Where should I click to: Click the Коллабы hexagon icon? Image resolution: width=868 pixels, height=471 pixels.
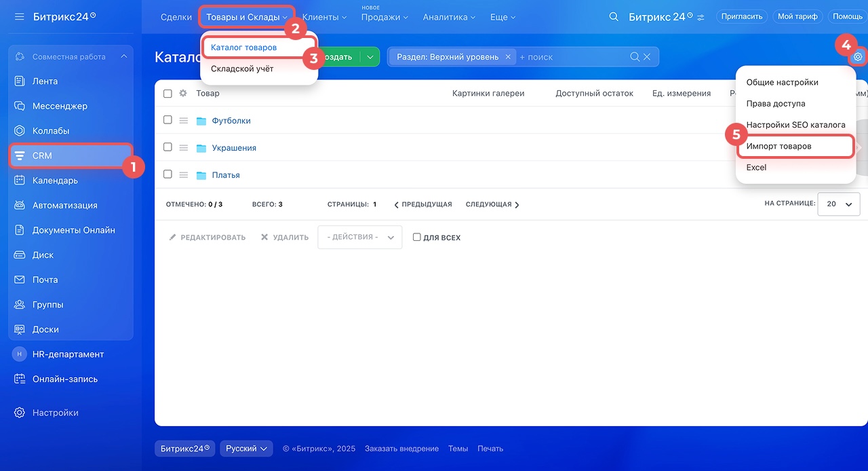[x=20, y=131]
